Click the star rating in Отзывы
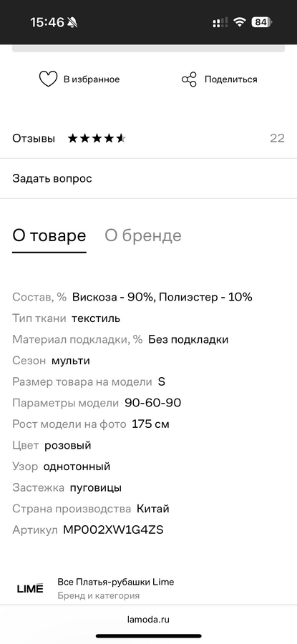Viewport: 297px width, 644px height. [97, 138]
